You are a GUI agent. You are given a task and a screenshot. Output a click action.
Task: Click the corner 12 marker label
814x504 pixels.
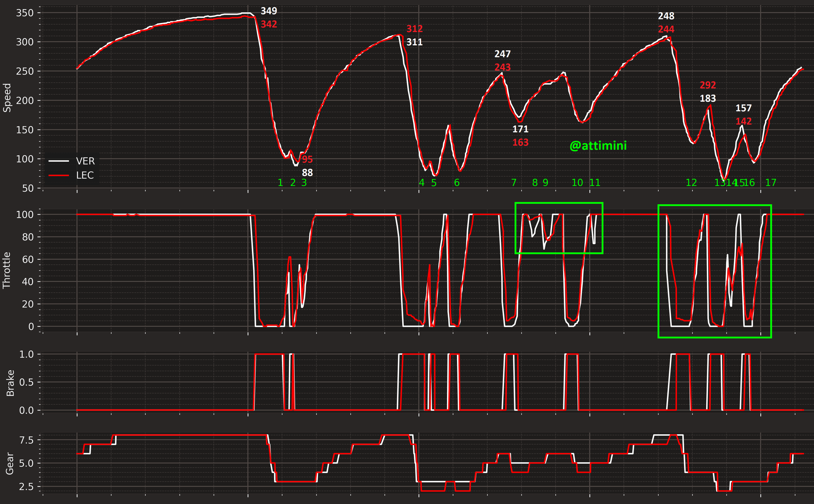[691, 183]
